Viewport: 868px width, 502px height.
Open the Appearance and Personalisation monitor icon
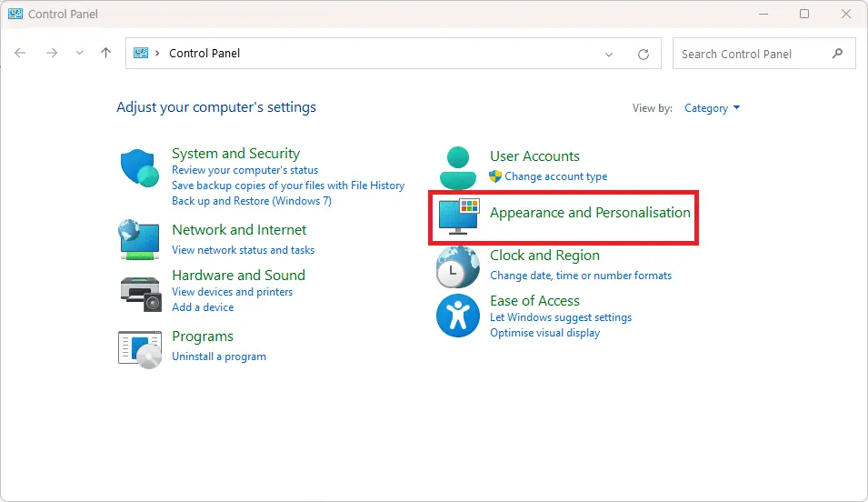pos(459,216)
